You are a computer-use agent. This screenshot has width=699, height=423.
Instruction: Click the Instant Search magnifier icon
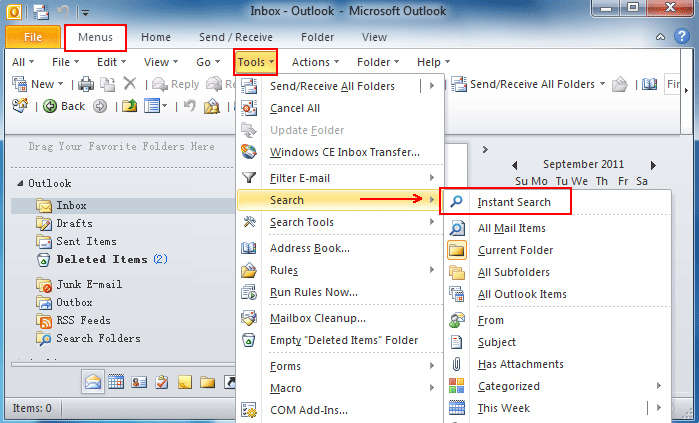click(457, 202)
